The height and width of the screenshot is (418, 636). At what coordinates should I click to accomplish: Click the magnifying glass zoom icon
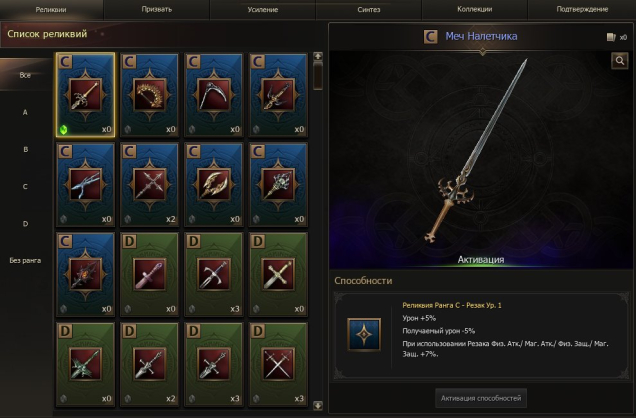(620, 61)
